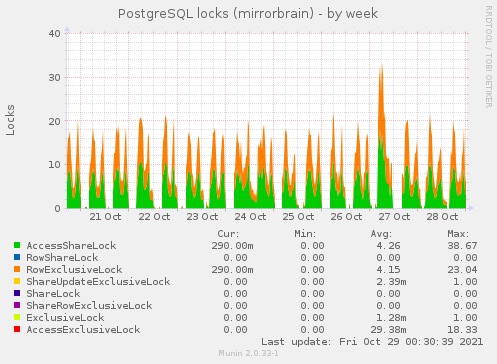Select the AccessShareLock legend label
The width and height of the screenshot is (497, 364).
pos(71,246)
